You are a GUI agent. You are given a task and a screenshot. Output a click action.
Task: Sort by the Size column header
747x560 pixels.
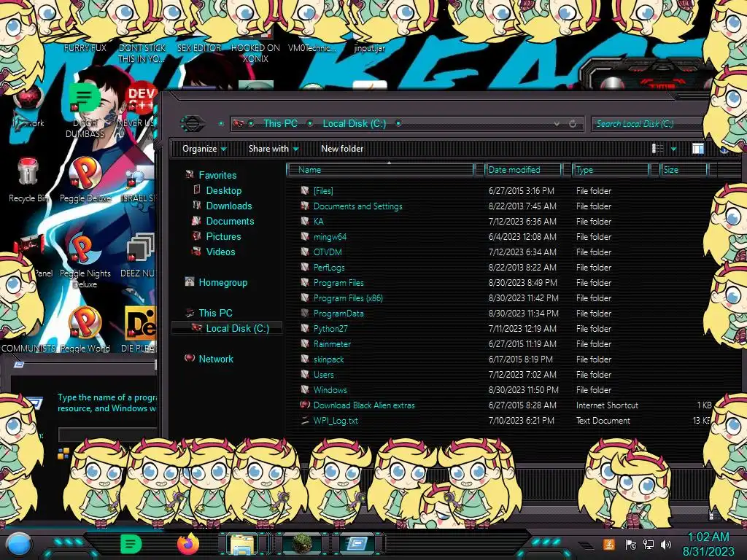coord(684,169)
